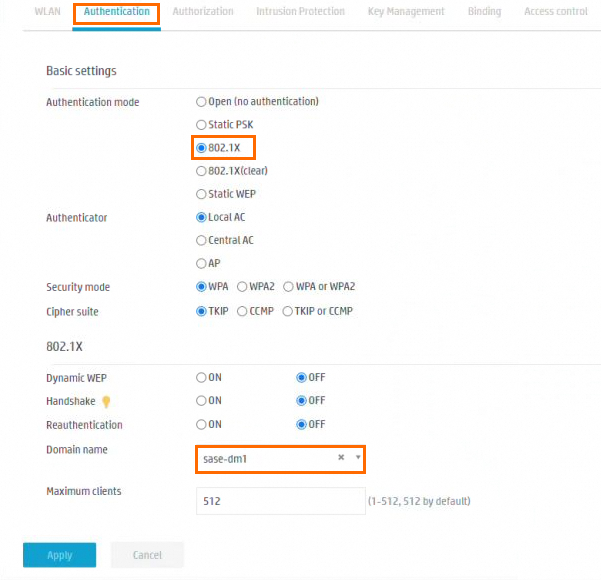
Task: Open the Authorization tab
Action: (x=203, y=12)
